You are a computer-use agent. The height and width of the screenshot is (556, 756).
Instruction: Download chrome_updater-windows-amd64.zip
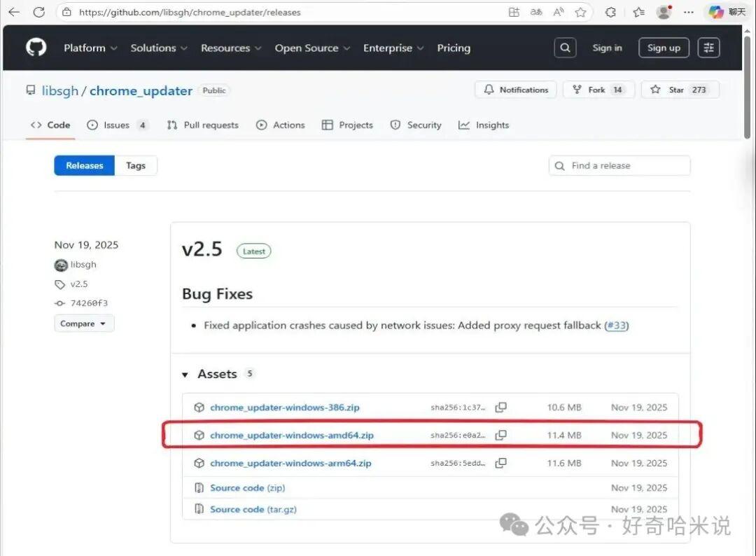coord(292,436)
